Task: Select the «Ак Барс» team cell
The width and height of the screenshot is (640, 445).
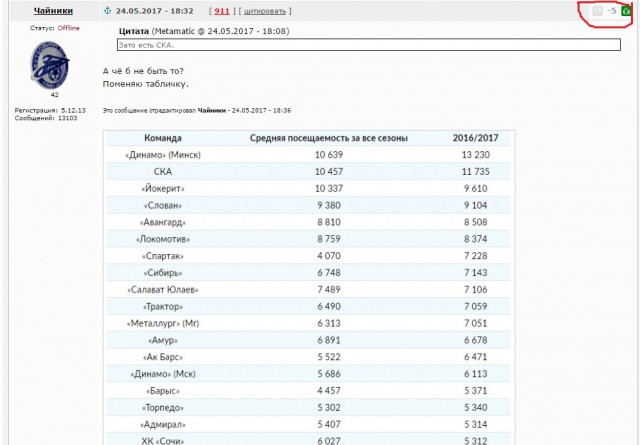Action: [x=163, y=357]
